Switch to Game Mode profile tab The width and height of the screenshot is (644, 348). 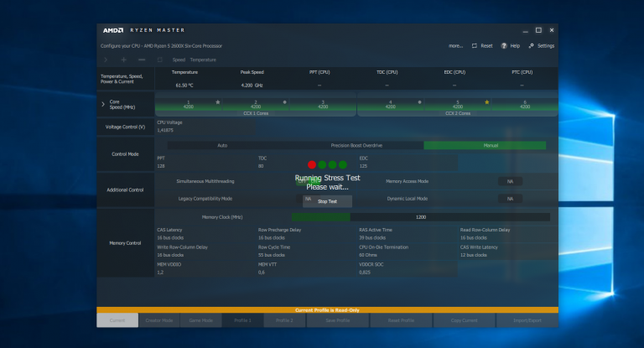(200, 320)
